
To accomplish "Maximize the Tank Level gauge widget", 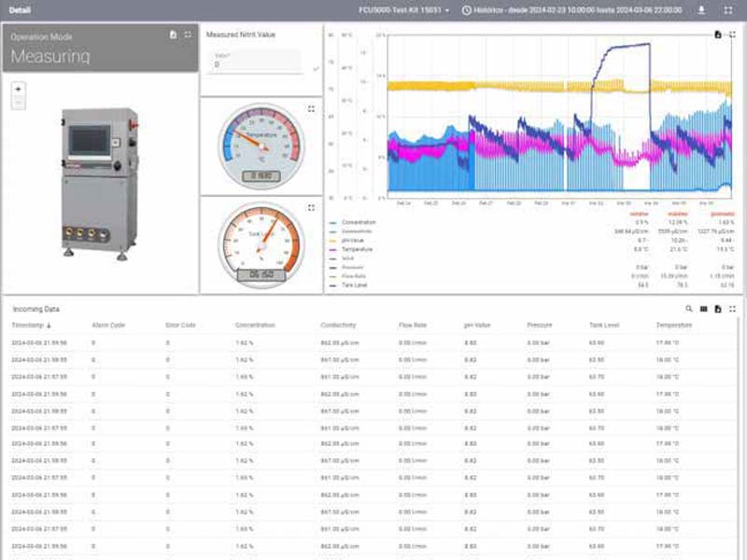I will [311, 207].
